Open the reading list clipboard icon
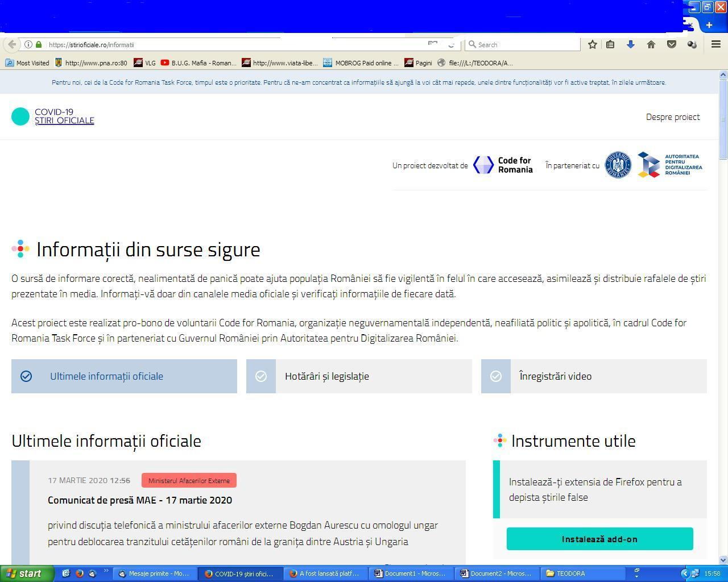The width and height of the screenshot is (728, 582). click(x=610, y=44)
